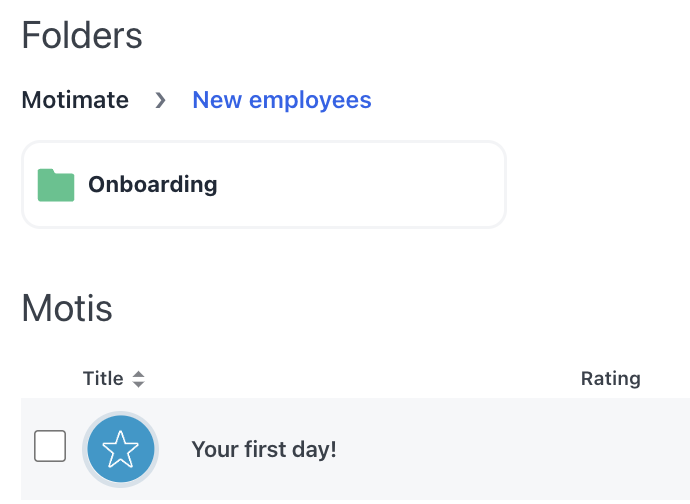Screen dimensions: 690x504
Task: Click the blue star icon thumbnail
Action: point(120,450)
